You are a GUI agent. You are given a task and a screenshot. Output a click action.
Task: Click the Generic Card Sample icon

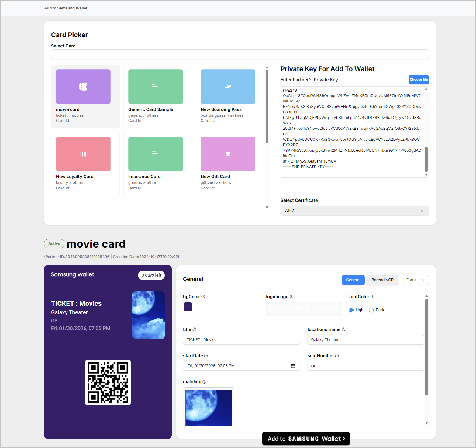[155, 87]
